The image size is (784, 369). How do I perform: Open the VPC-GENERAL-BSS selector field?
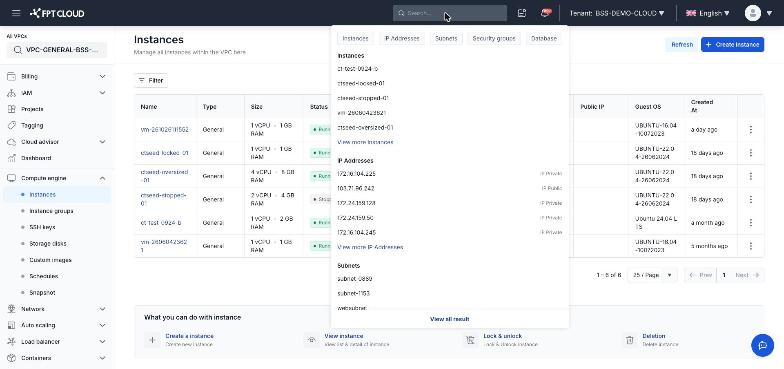click(x=57, y=50)
